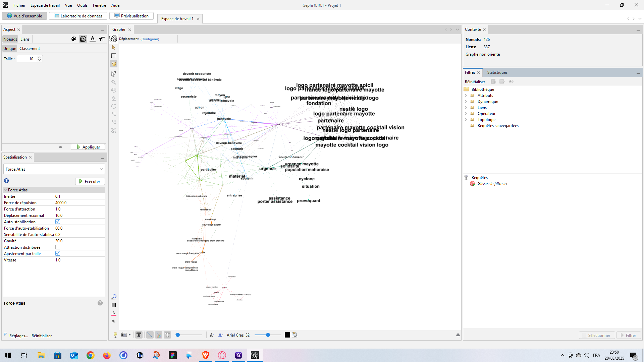Open the Fichier menu
Screen dimensions: 644x362
[19, 5]
